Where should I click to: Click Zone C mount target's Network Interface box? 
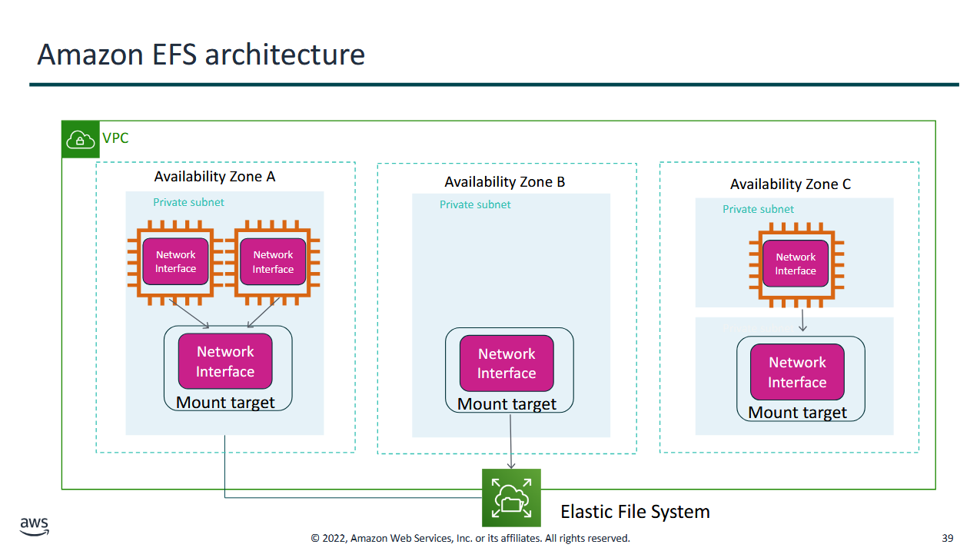coord(797,372)
